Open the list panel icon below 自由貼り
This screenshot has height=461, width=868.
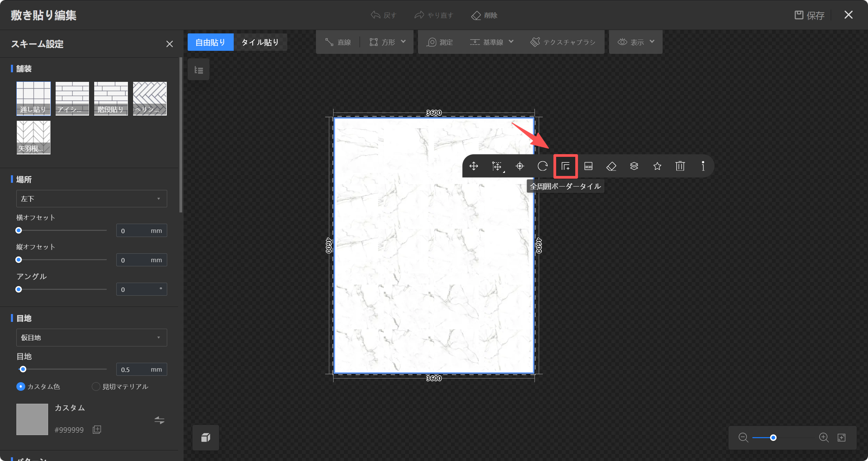pos(199,70)
